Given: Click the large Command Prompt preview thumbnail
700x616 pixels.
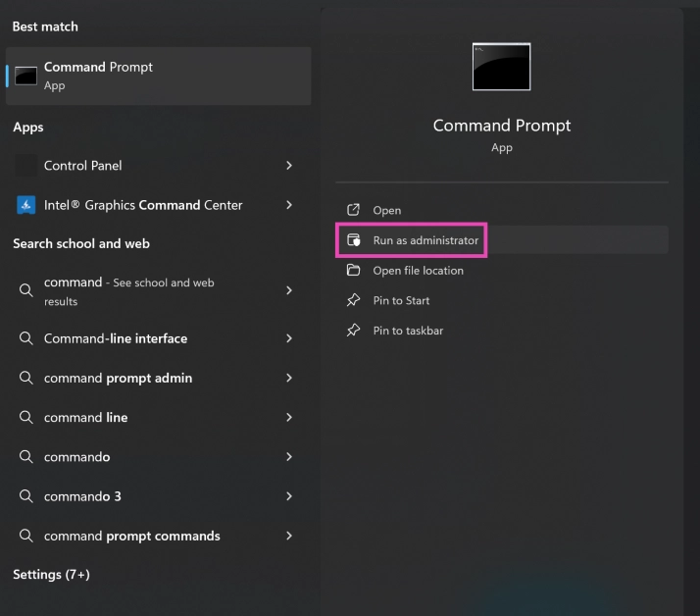Looking at the screenshot, I should [x=501, y=67].
